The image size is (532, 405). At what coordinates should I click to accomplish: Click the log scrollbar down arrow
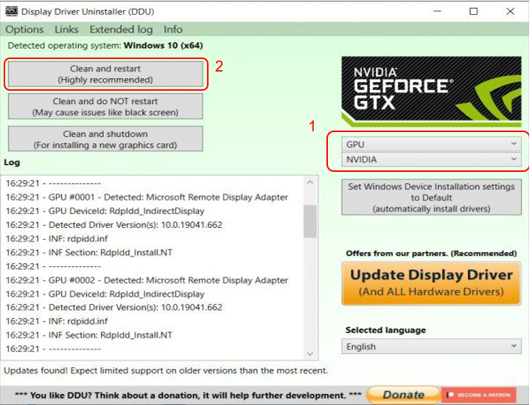(310, 353)
